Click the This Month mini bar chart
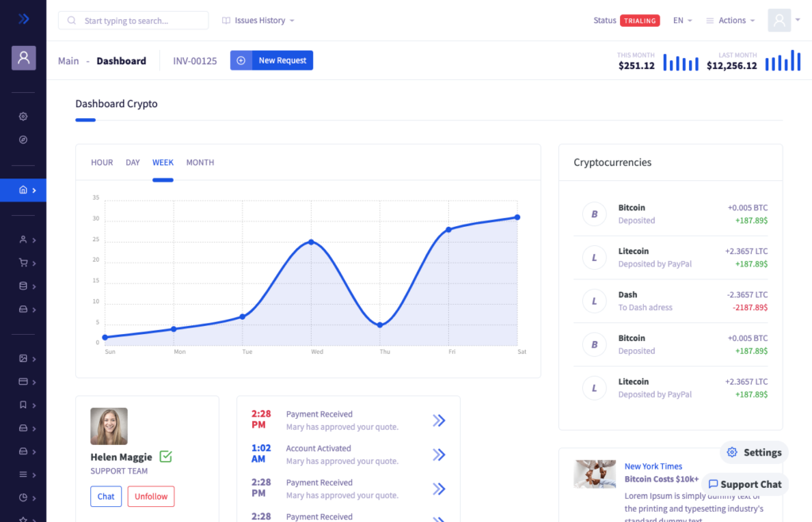The width and height of the screenshot is (812, 522). coord(681,62)
